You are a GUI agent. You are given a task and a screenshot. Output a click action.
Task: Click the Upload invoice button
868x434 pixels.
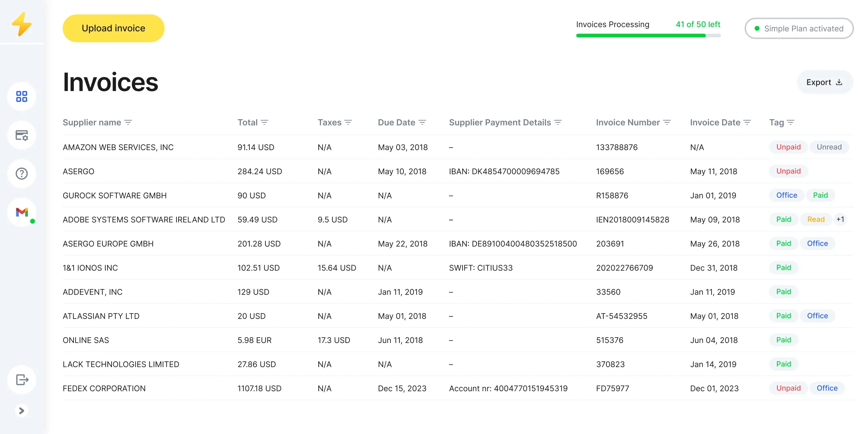pos(113,28)
